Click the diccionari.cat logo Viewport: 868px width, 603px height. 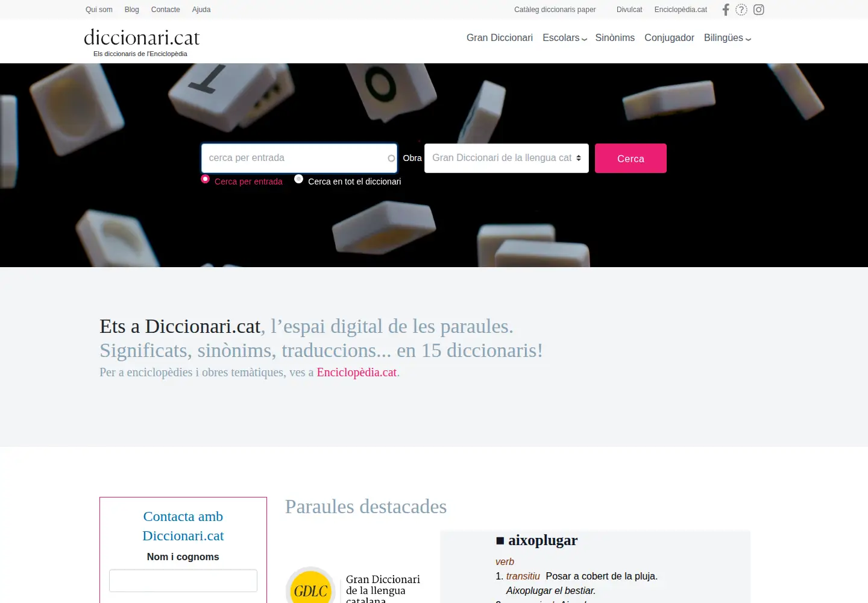142,37
